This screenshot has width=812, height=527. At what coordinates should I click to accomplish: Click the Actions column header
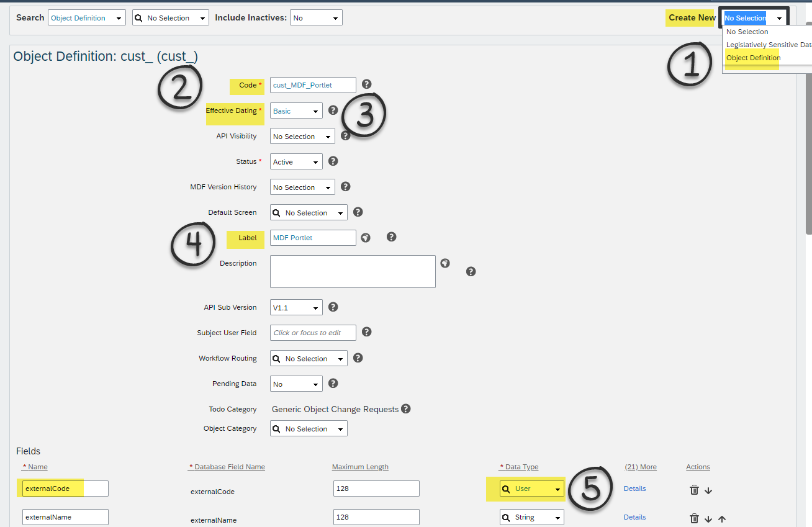pos(698,467)
